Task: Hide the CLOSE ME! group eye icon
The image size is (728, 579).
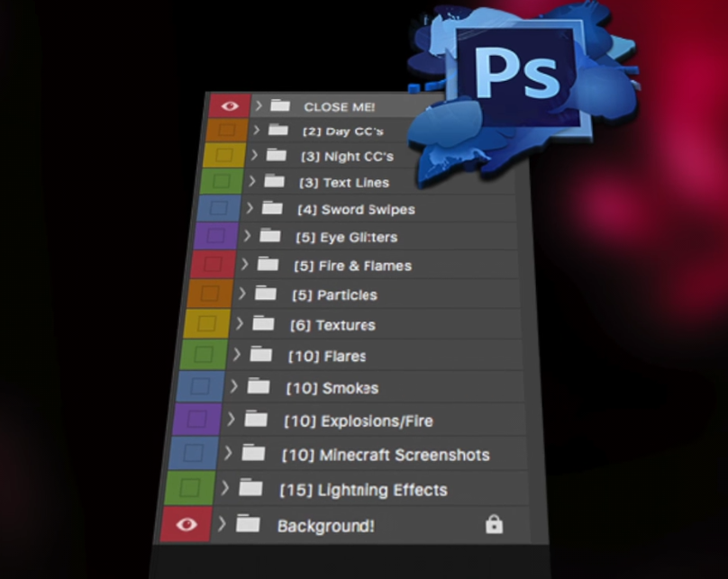Action: (230, 106)
